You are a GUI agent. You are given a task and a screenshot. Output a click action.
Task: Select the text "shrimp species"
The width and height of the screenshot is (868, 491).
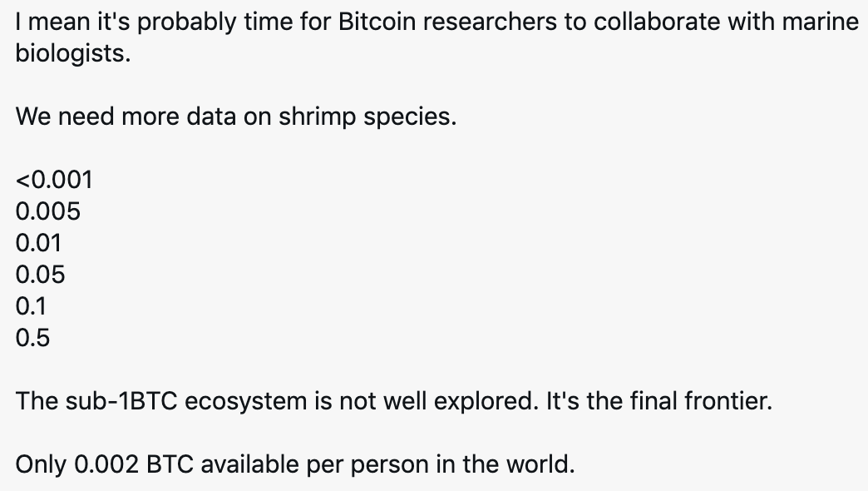pyautogui.click(x=367, y=117)
